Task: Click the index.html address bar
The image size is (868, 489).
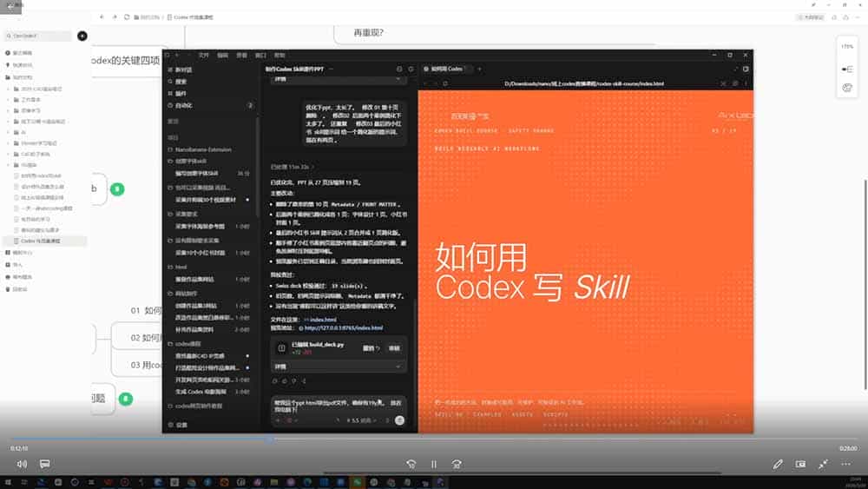Action: tap(584, 83)
